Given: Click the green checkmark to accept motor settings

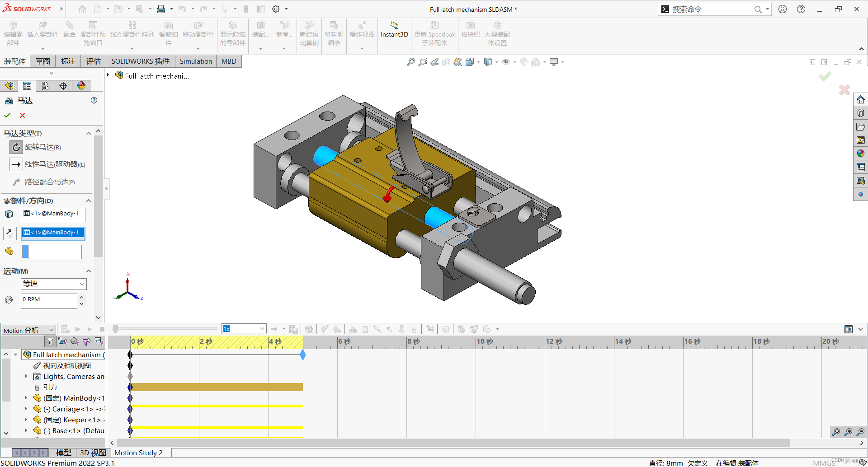Looking at the screenshot, I should click(7, 115).
